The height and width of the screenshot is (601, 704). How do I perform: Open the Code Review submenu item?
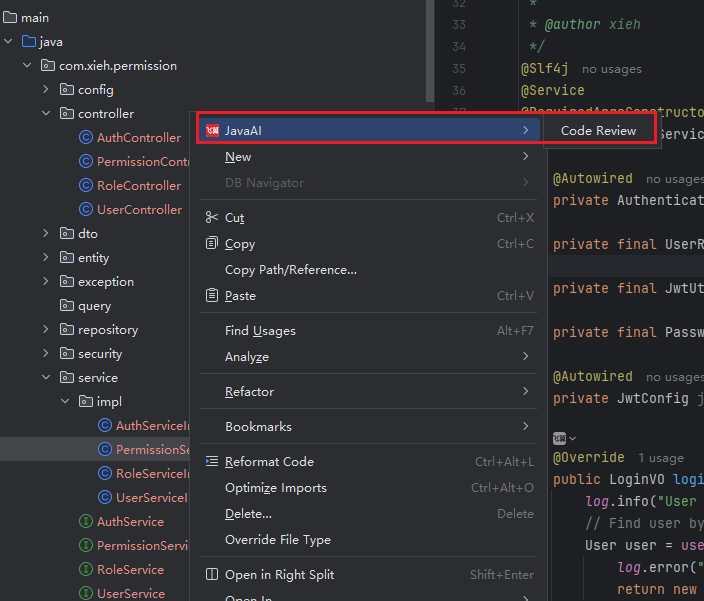click(x=598, y=131)
